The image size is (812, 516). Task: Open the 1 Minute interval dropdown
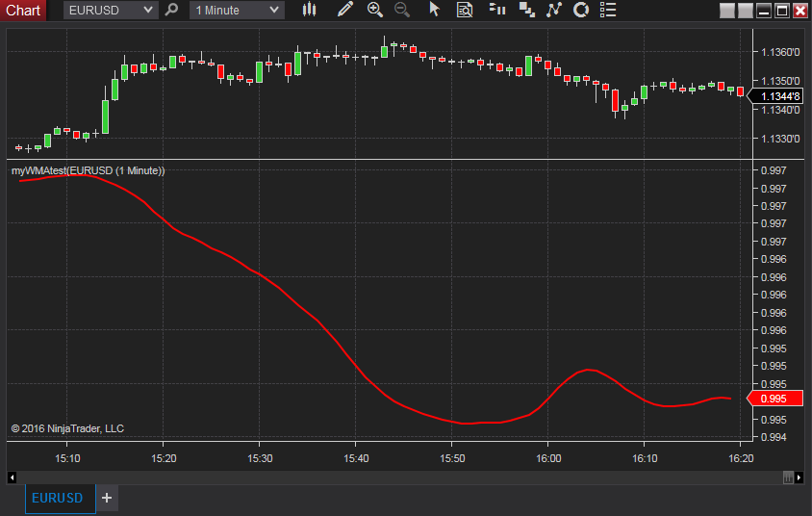tap(237, 10)
